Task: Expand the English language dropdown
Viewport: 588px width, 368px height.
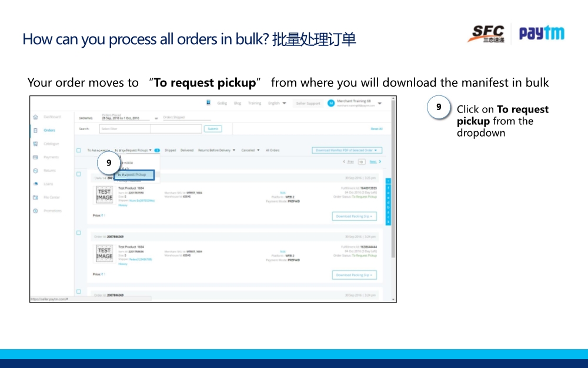Action: [x=277, y=103]
